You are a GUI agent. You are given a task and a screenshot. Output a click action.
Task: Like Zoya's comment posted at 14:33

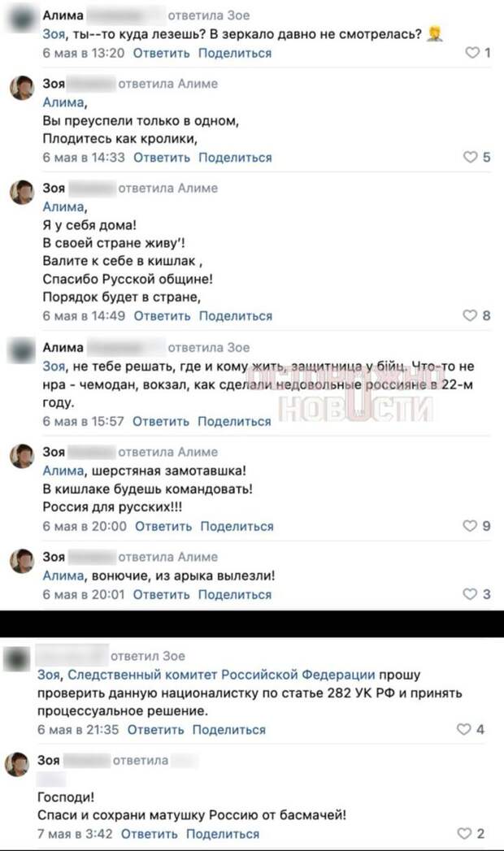coord(471,157)
